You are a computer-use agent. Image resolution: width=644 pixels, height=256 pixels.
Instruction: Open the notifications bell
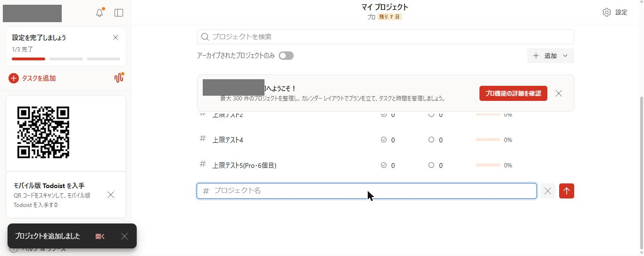point(99,13)
